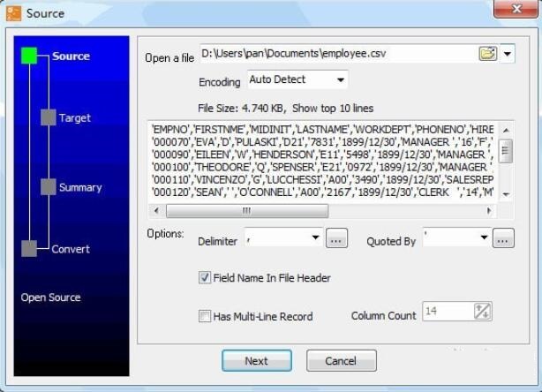542x392 pixels.
Task: Go to the Summary wizard step
Action: (80, 187)
